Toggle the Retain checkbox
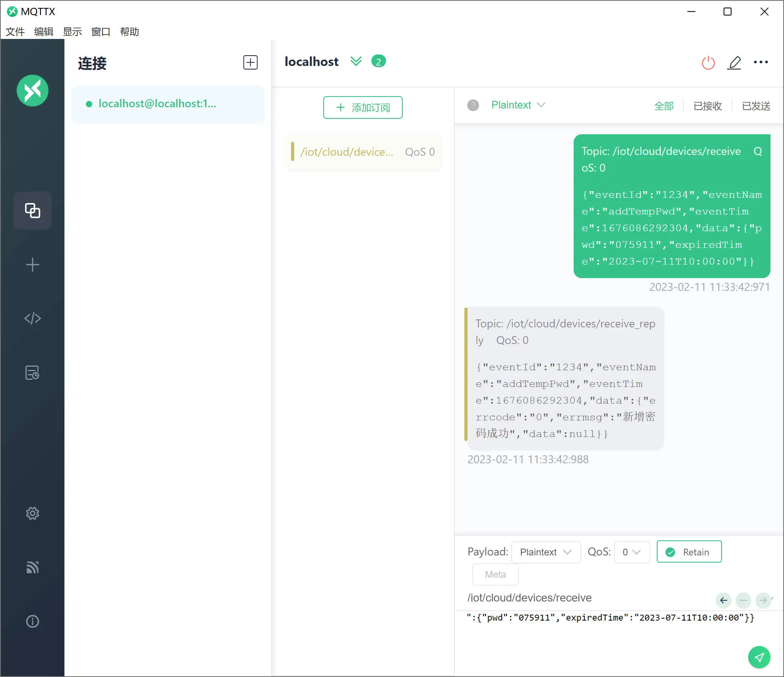Screen dimensions: 784x677 point(689,552)
